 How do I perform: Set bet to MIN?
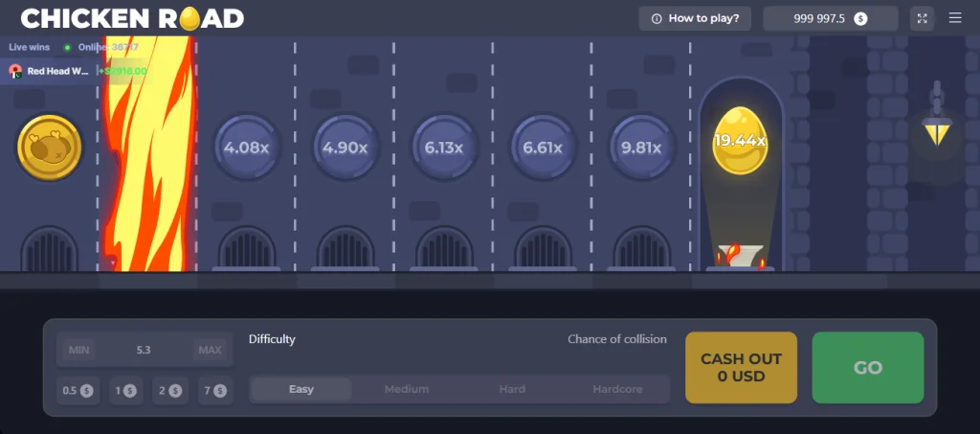78,350
